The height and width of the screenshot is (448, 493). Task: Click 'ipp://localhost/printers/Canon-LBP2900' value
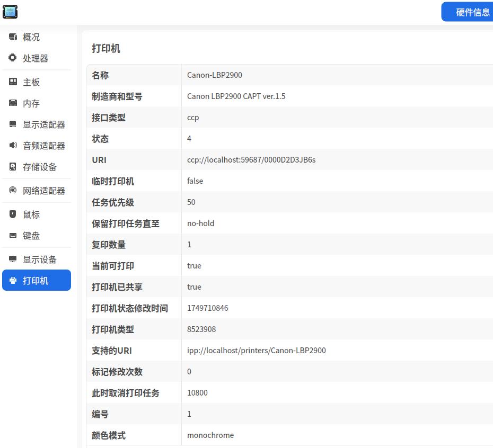[256, 350]
